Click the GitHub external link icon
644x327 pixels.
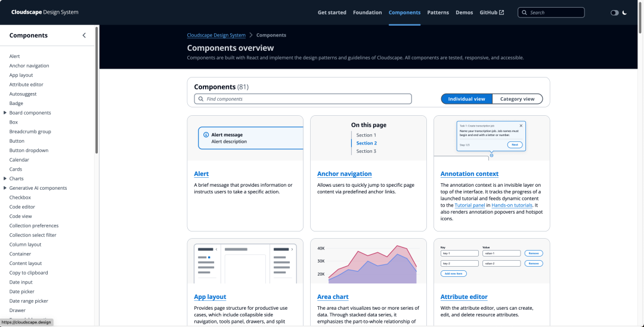(x=501, y=13)
